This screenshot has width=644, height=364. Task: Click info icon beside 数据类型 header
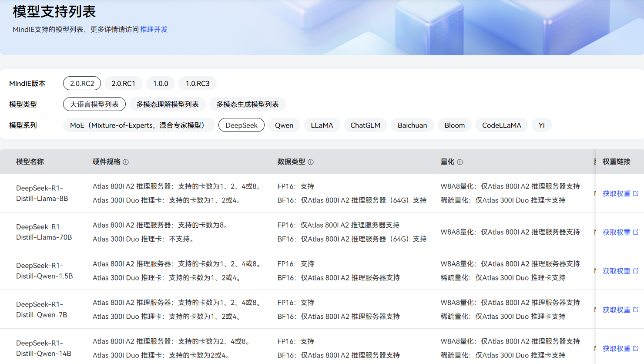(x=311, y=162)
